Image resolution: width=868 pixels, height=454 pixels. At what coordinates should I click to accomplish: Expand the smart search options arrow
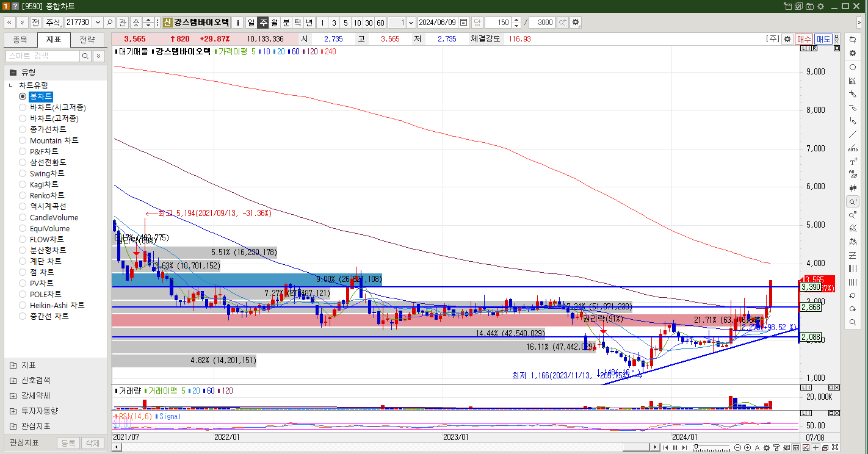(99, 56)
